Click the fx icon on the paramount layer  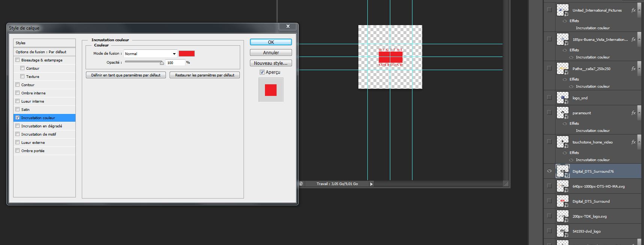[x=633, y=113]
